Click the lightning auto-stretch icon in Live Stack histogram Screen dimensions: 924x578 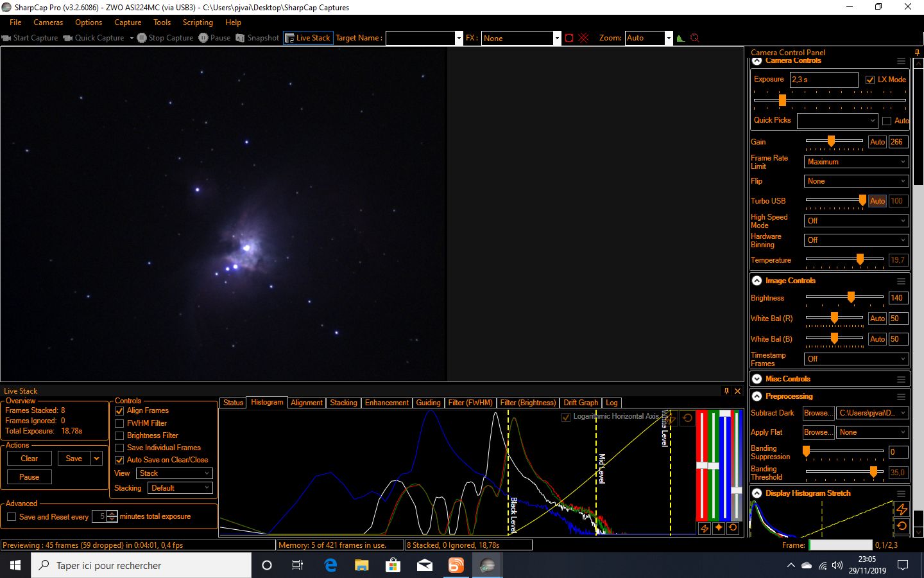671,418
